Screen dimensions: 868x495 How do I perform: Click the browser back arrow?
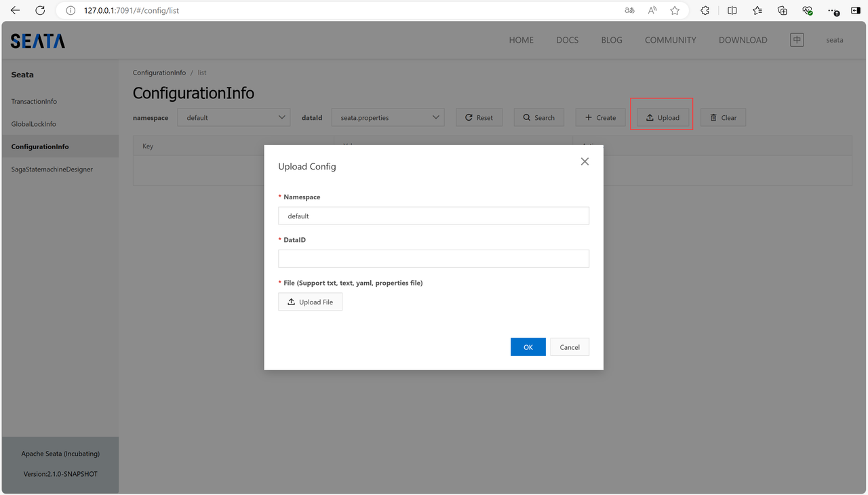click(x=15, y=10)
